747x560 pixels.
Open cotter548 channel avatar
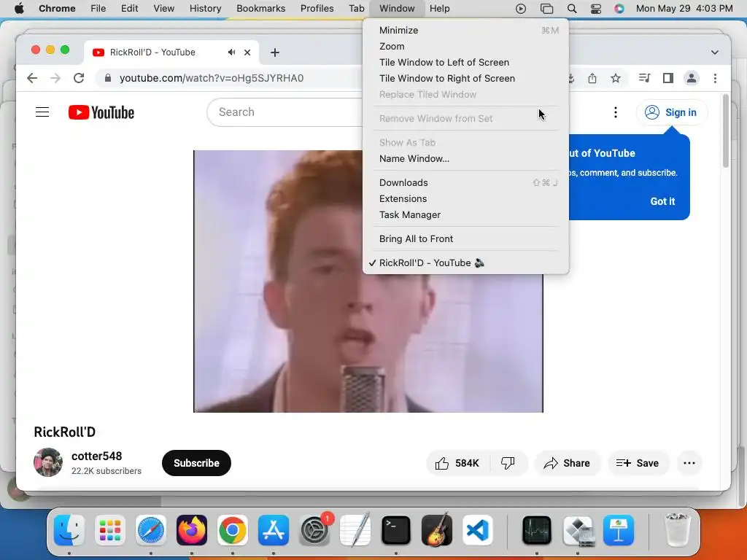pos(47,462)
